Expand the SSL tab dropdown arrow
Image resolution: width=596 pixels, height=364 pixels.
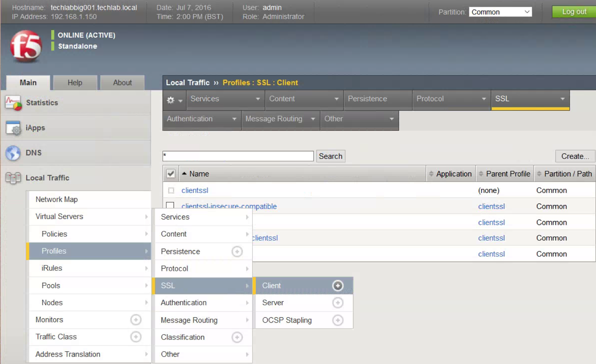point(563,99)
